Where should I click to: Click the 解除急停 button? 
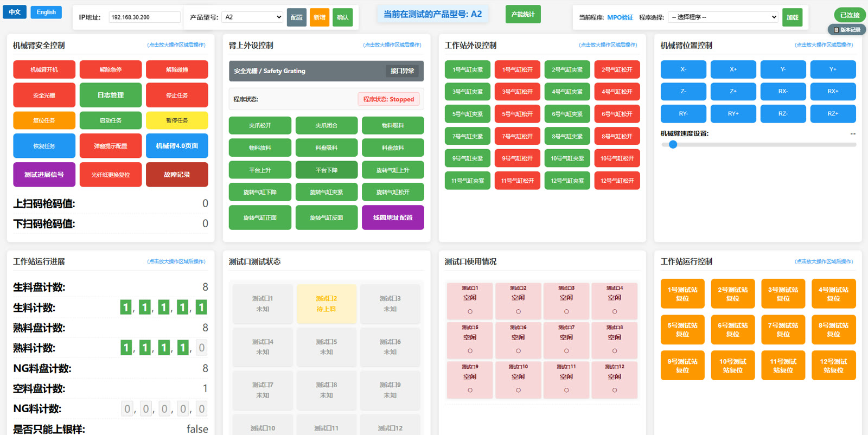tap(111, 69)
